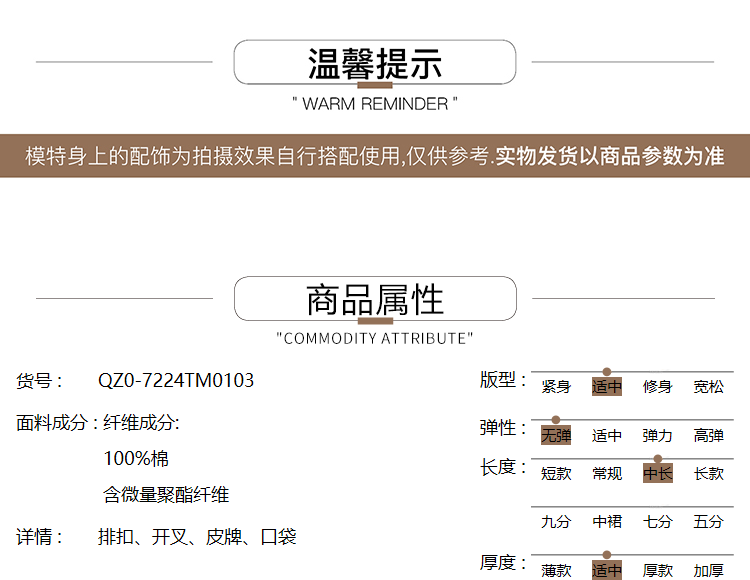This screenshot has width=750, height=580.
Task: Choose 薄款 thickness option
Action: [556, 570]
